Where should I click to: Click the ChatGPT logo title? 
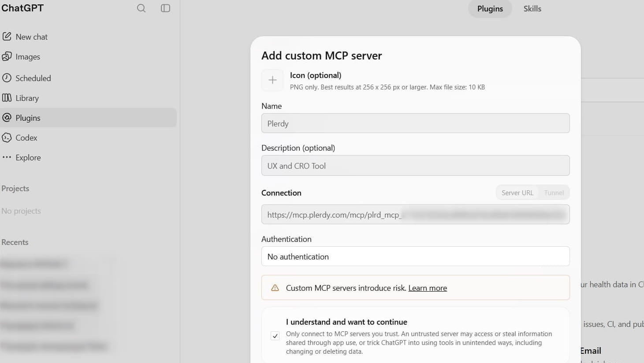point(22,8)
